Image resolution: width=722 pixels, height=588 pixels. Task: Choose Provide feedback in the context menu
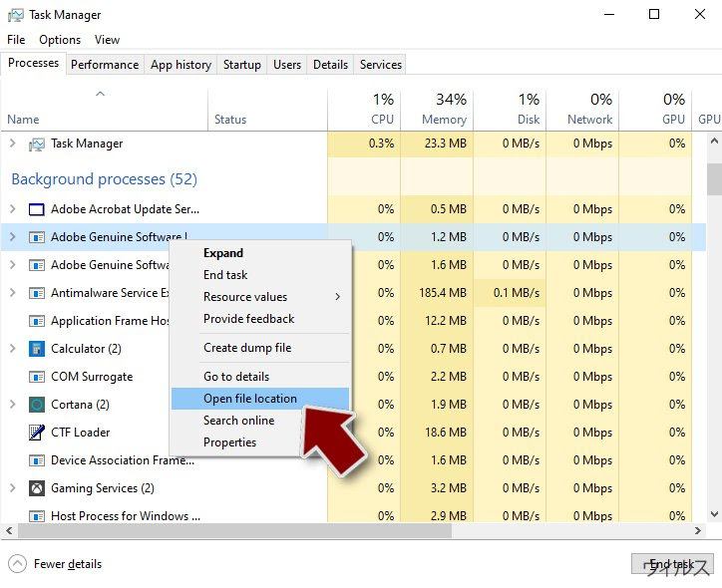click(260, 319)
